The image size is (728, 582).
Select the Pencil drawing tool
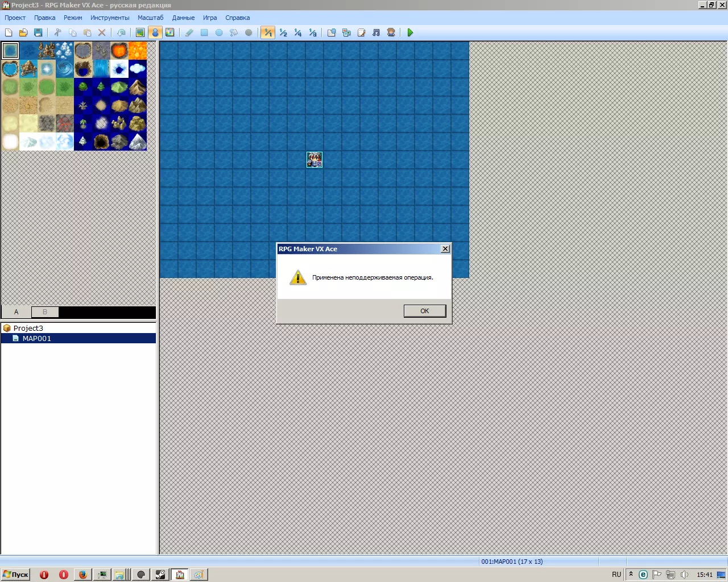(x=189, y=32)
